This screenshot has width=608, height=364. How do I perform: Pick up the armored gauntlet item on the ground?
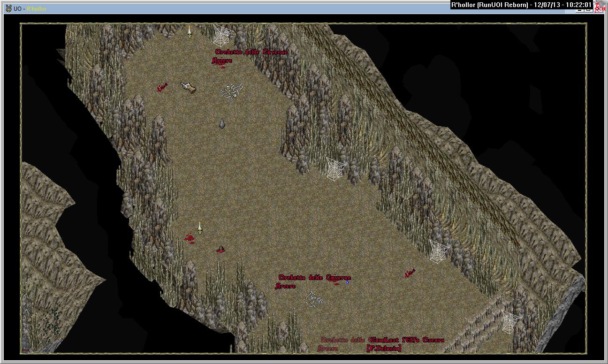click(189, 87)
